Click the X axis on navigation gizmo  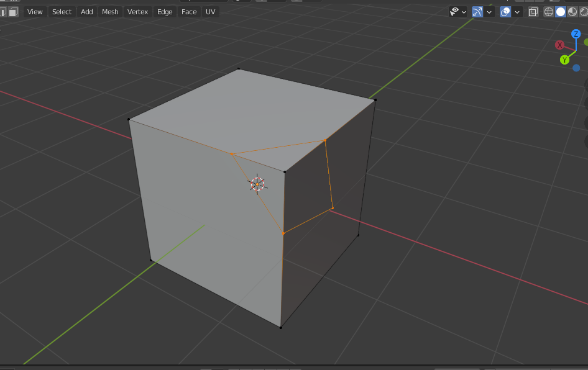tap(559, 45)
